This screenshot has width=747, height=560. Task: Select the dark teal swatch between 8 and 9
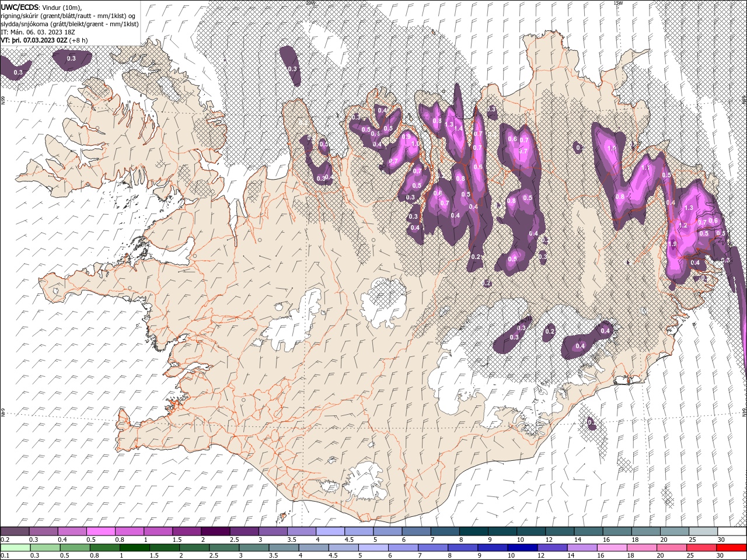tap(474, 531)
